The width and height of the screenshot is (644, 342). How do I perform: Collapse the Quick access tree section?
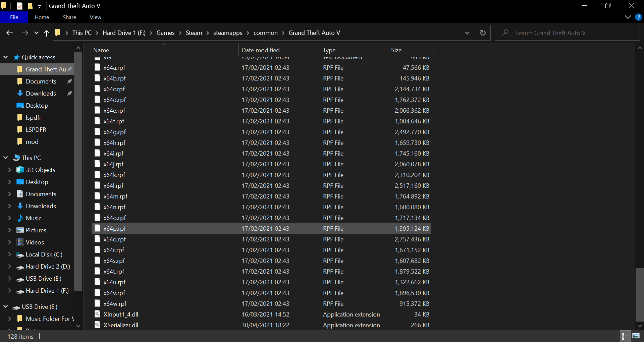pos(6,57)
